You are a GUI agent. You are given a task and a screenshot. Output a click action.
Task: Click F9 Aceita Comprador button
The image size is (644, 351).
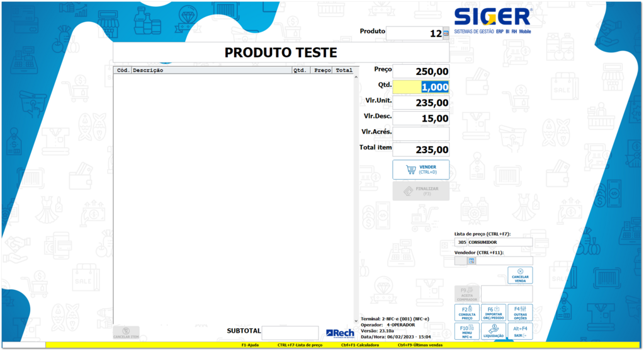coord(467,294)
